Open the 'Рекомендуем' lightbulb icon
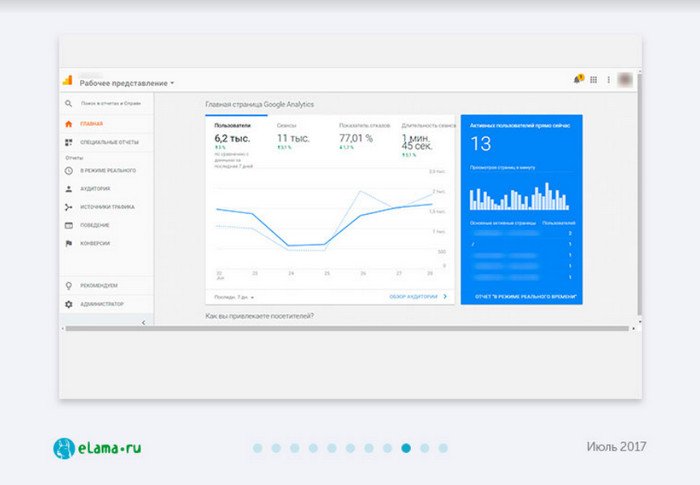The image size is (700, 485). click(x=68, y=286)
